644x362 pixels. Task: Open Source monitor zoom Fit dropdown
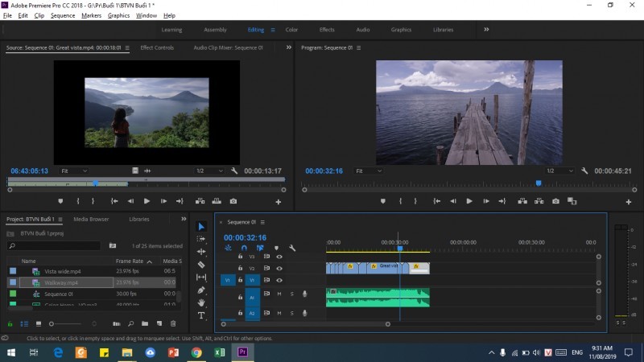[x=74, y=171]
